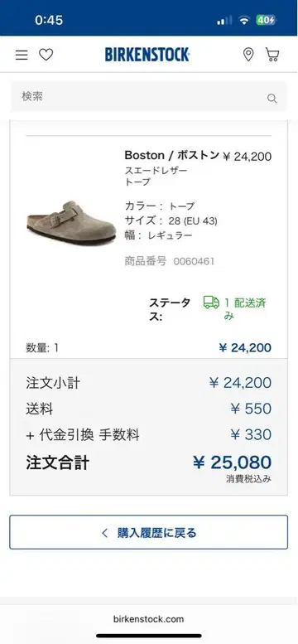This screenshot has height=644, width=298.
Task: Open the wishlist heart icon
Action: (46, 55)
